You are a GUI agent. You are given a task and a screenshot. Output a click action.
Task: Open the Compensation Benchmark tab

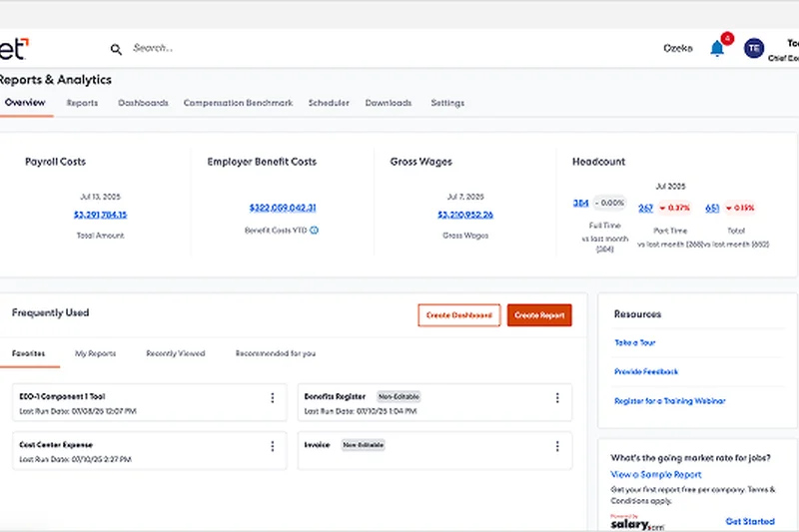point(238,103)
